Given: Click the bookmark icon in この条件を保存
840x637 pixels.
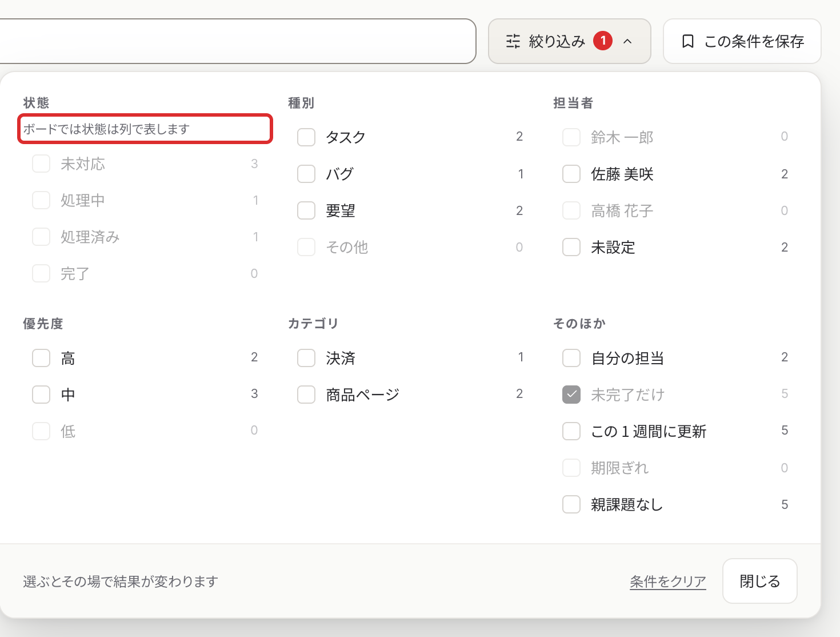Looking at the screenshot, I should pyautogui.click(x=688, y=41).
